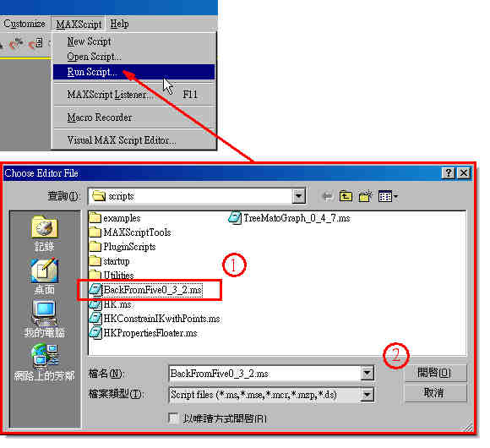Click the Create New Folder icon
The image size is (490, 448).
click(365, 196)
